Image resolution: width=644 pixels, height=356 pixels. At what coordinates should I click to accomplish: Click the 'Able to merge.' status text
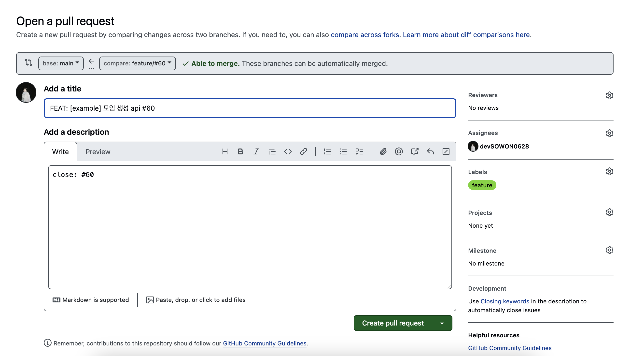(x=215, y=63)
